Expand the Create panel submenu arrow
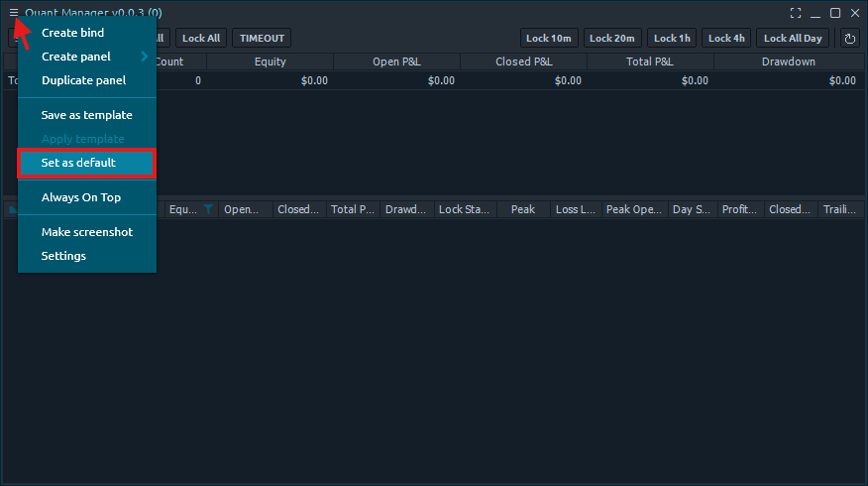This screenshot has width=868, height=486. pos(144,57)
